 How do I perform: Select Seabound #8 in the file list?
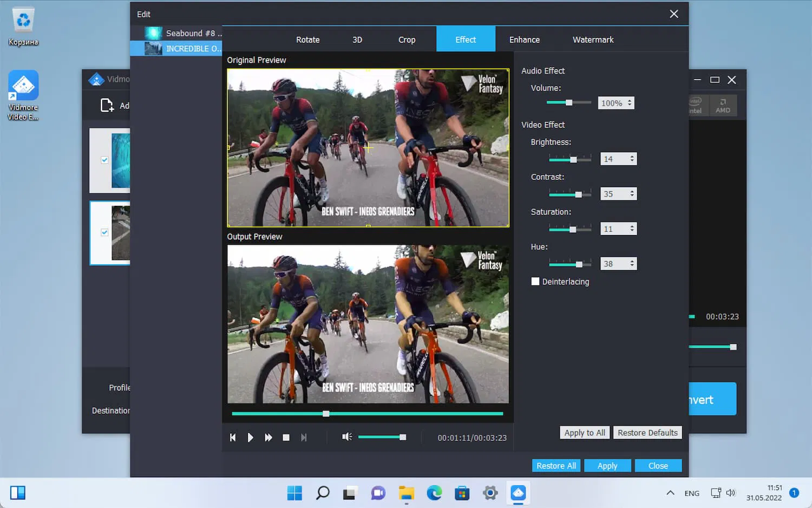184,33
